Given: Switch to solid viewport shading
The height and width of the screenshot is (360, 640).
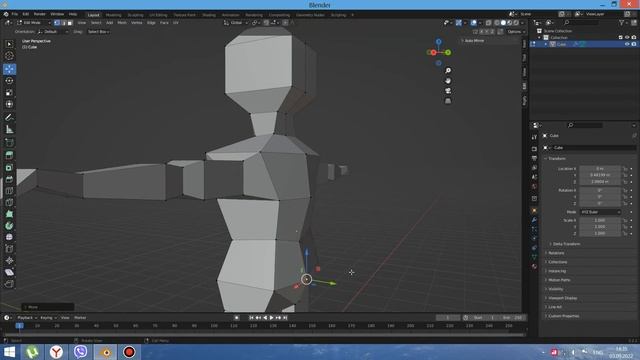Looking at the screenshot, I should click(503, 23).
